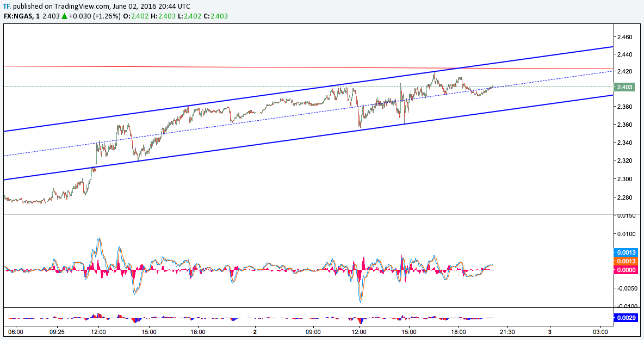Click the 2.340 price axis label
This screenshot has height=340, width=644.
coord(625,143)
